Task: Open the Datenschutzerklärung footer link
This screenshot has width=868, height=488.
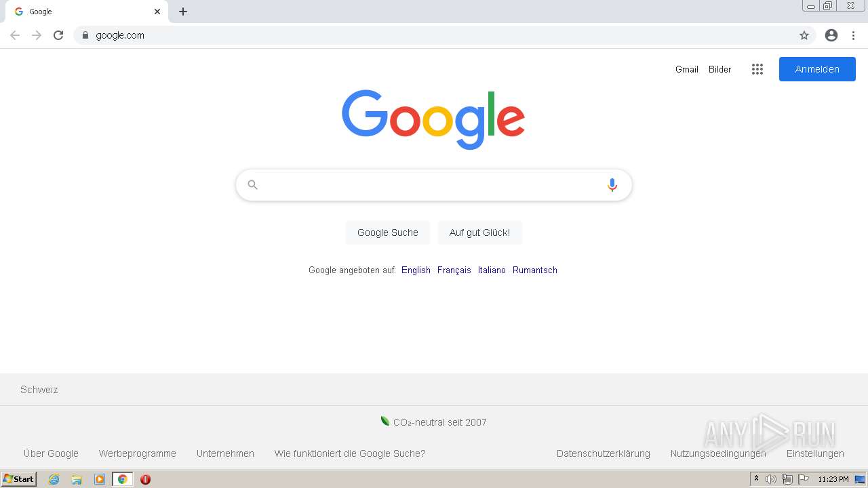Action: 604,453
